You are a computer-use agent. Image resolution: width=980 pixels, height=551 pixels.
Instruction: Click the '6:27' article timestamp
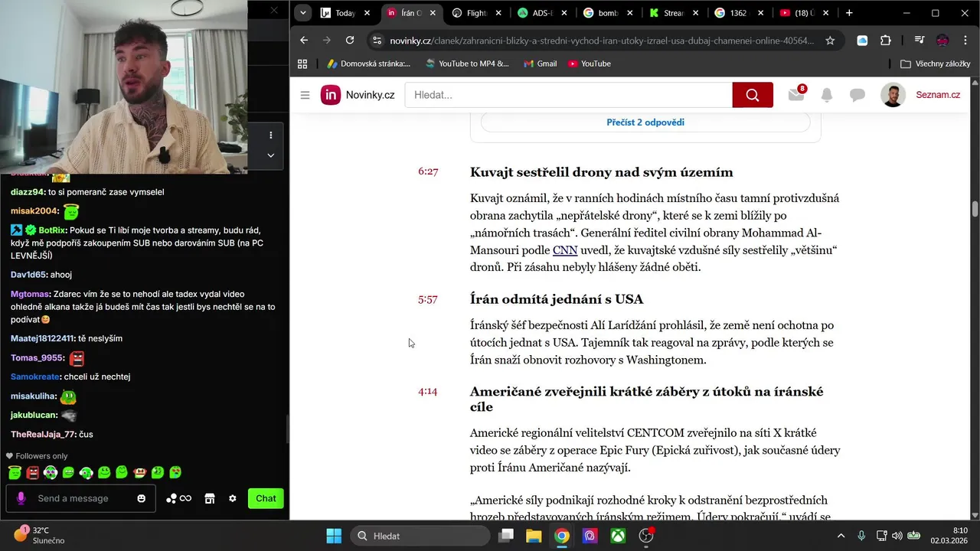pyautogui.click(x=428, y=171)
